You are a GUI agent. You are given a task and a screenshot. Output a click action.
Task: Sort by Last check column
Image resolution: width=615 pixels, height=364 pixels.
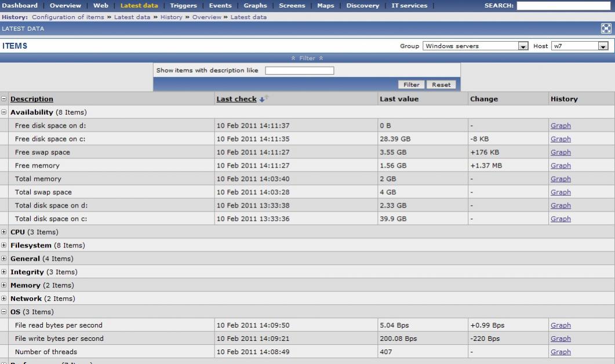point(236,99)
